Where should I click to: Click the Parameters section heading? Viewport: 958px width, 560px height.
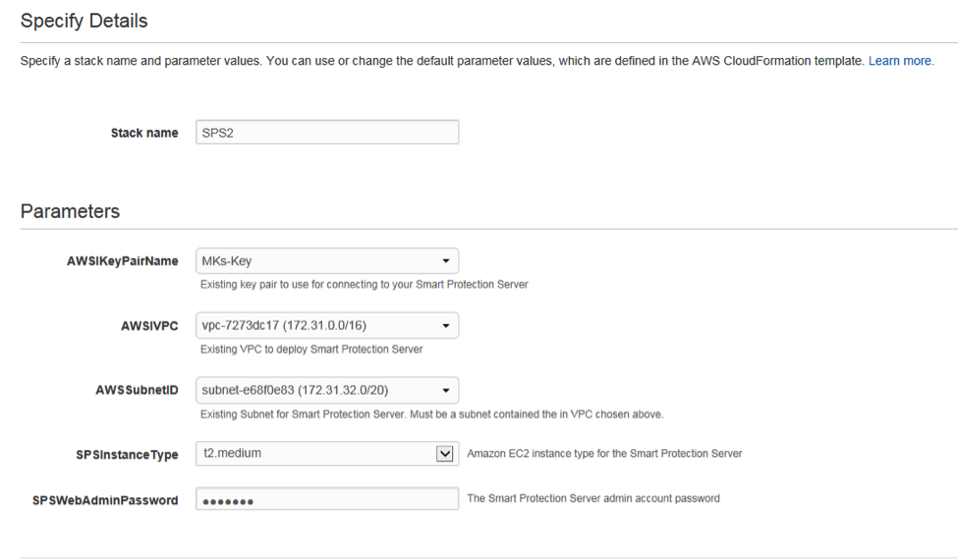point(70,211)
